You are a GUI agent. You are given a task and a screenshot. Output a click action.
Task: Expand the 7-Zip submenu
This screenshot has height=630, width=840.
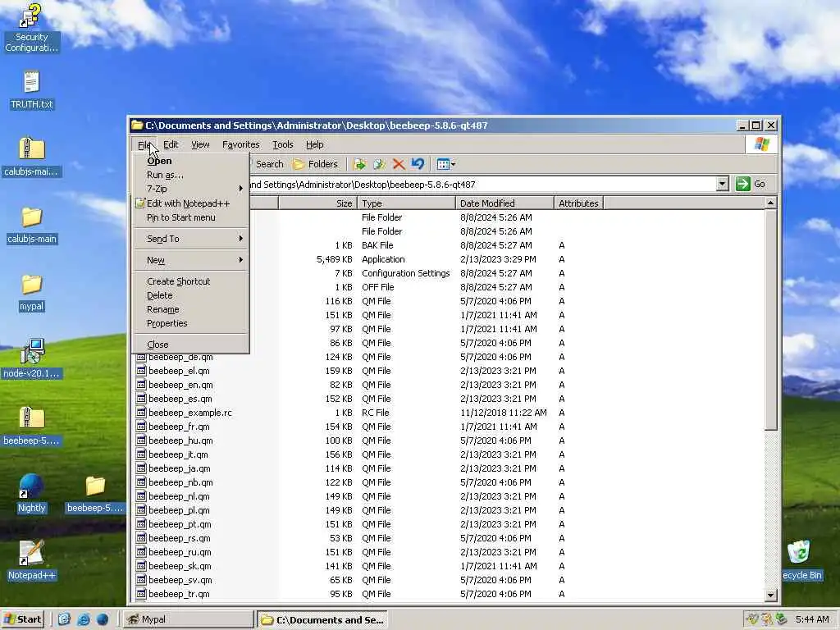(190, 189)
